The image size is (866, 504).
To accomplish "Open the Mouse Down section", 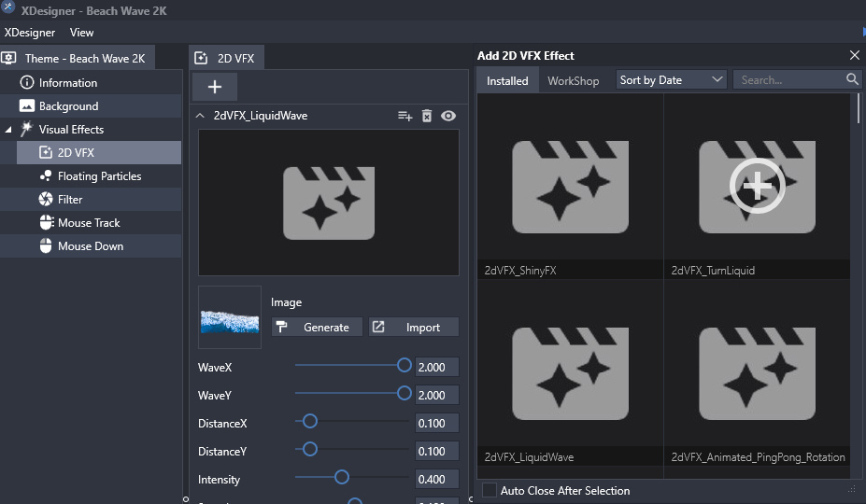I will pyautogui.click(x=90, y=246).
